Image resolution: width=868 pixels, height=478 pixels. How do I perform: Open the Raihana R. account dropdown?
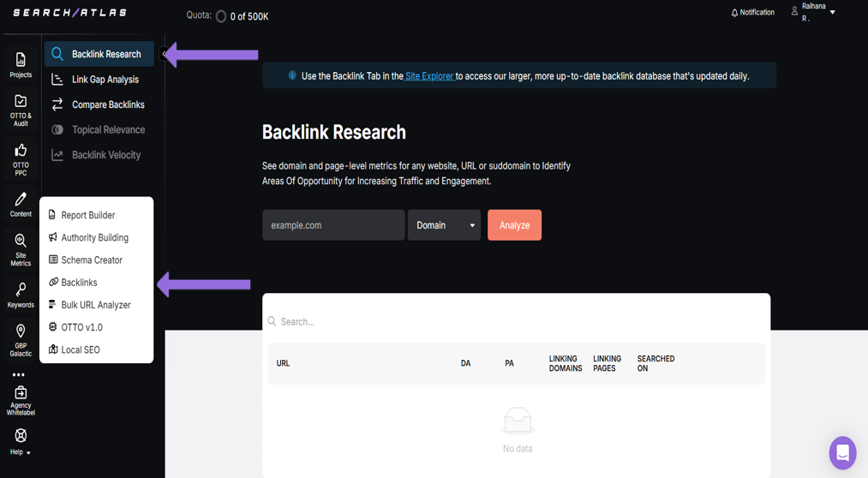(x=813, y=12)
